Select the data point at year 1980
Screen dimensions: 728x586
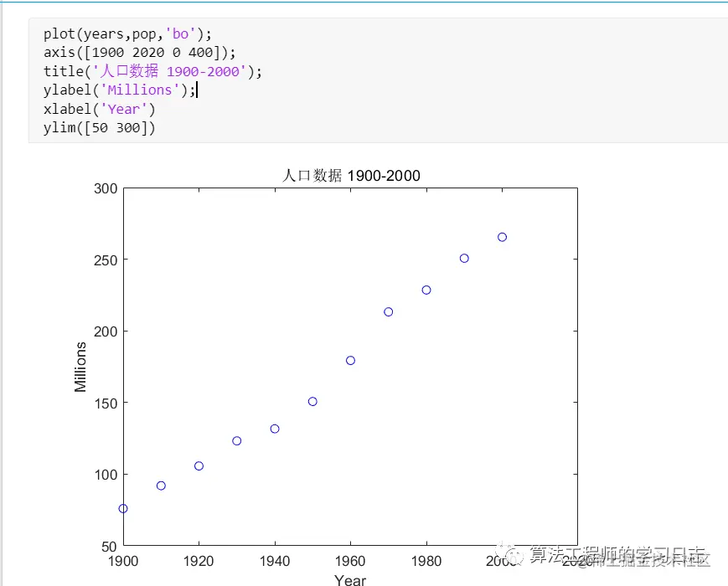tap(426, 290)
